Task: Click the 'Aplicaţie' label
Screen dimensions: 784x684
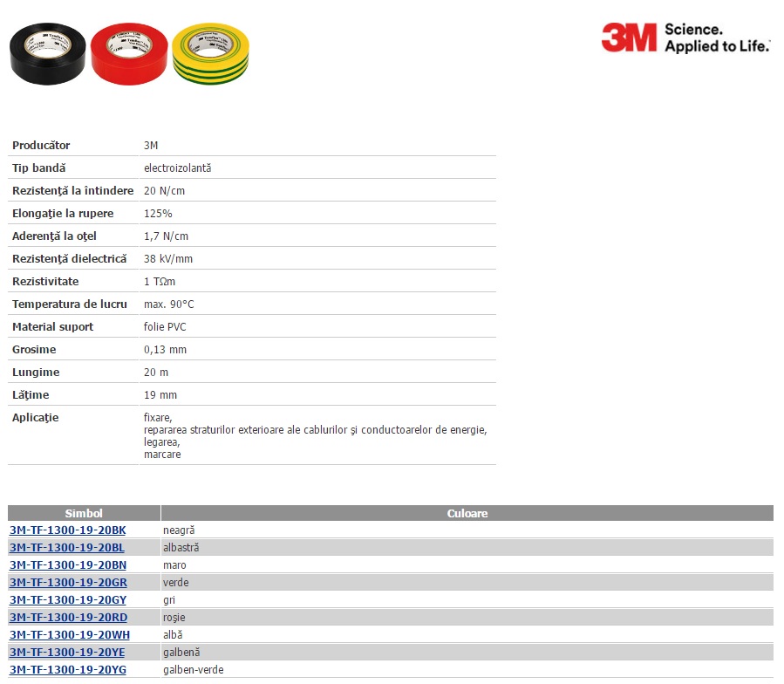Action: (x=35, y=418)
